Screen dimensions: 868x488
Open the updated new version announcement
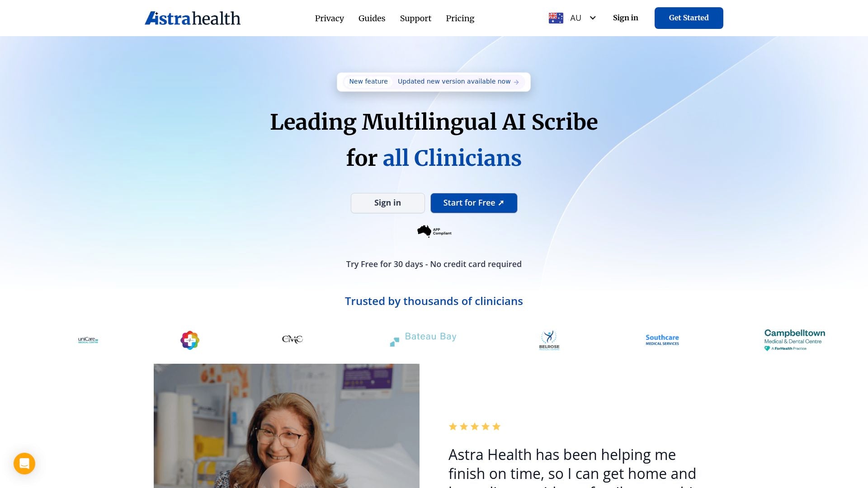(x=458, y=82)
